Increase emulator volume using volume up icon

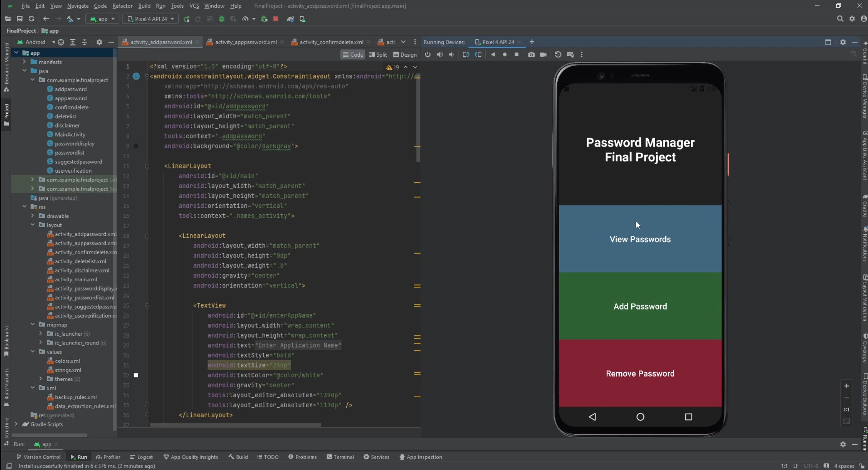439,55
